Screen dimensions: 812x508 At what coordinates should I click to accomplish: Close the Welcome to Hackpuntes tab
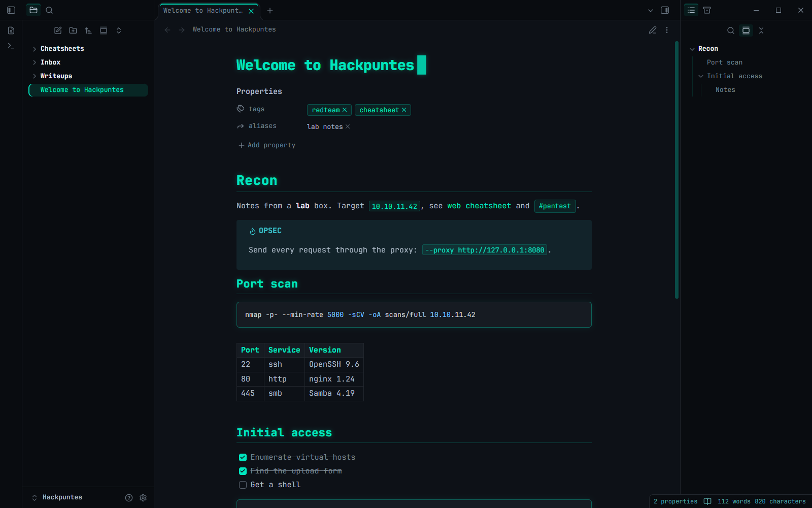click(251, 11)
